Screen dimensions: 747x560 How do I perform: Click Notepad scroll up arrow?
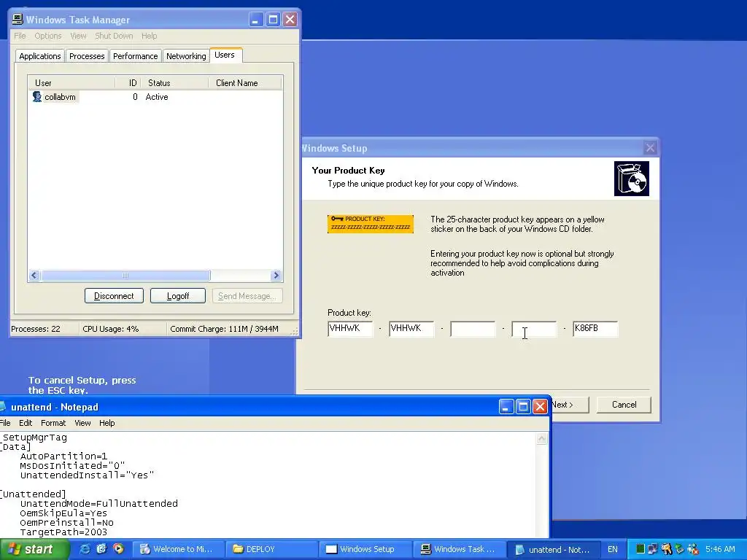click(542, 438)
